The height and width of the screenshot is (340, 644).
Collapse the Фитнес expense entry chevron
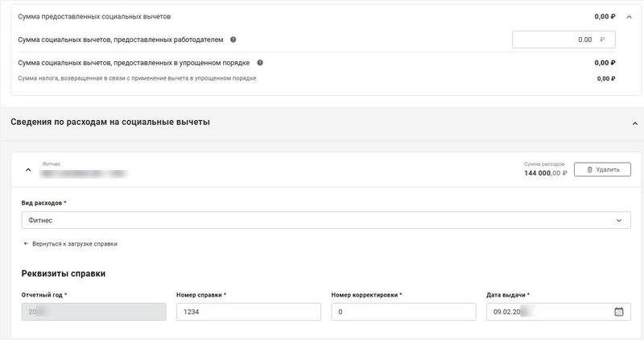28,170
